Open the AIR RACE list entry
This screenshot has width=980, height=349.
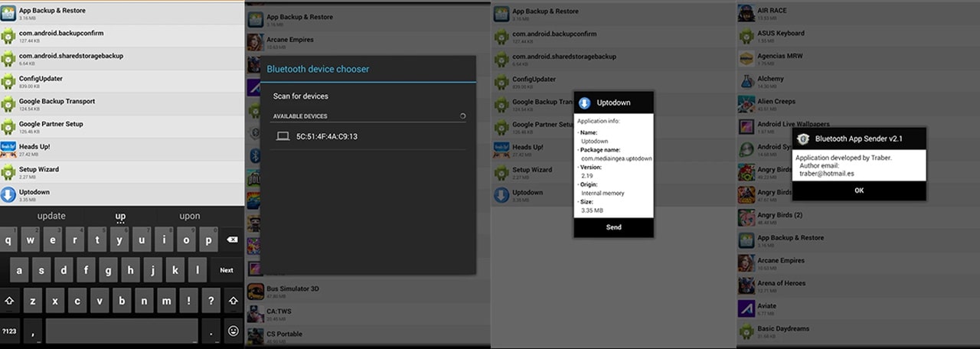click(858, 13)
